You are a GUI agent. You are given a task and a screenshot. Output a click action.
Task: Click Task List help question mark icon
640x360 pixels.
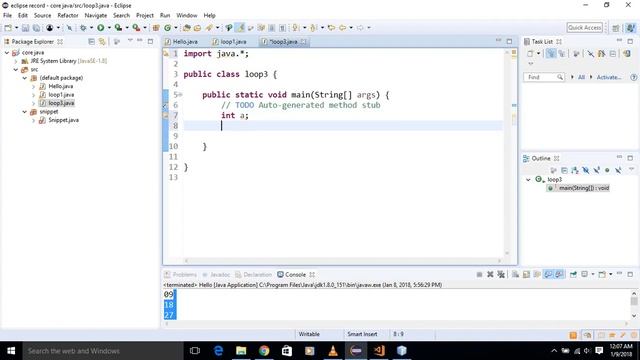633,77
